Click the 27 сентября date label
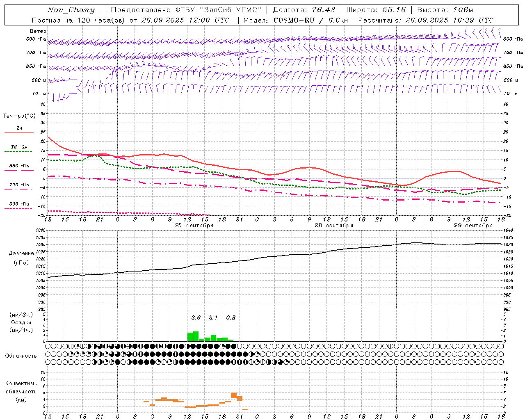Image resolution: width=525 pixels, height=420 pixels. pyautogui.click(x=194, y=226)
